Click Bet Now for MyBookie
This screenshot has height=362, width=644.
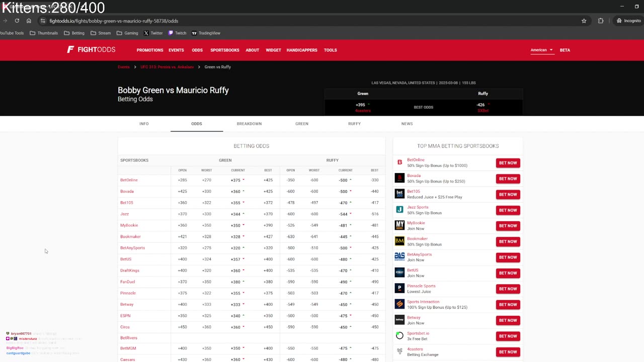508,226
